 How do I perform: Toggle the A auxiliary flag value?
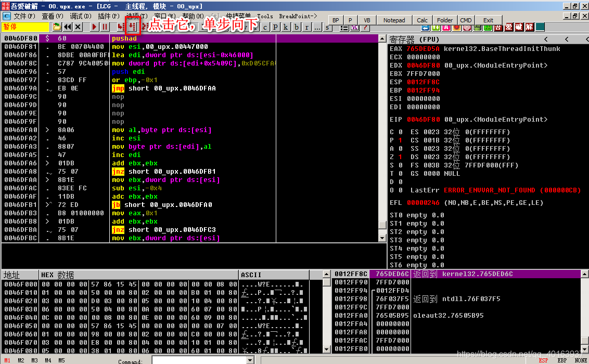pyautogui.click(x=401, y=149)
